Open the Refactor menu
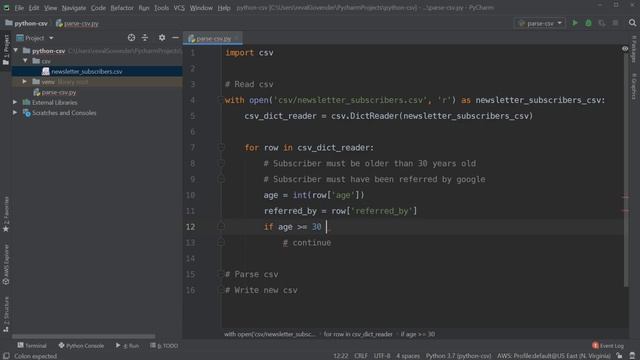The height and width of the screenshot is (360, 640). coord(122,8)
